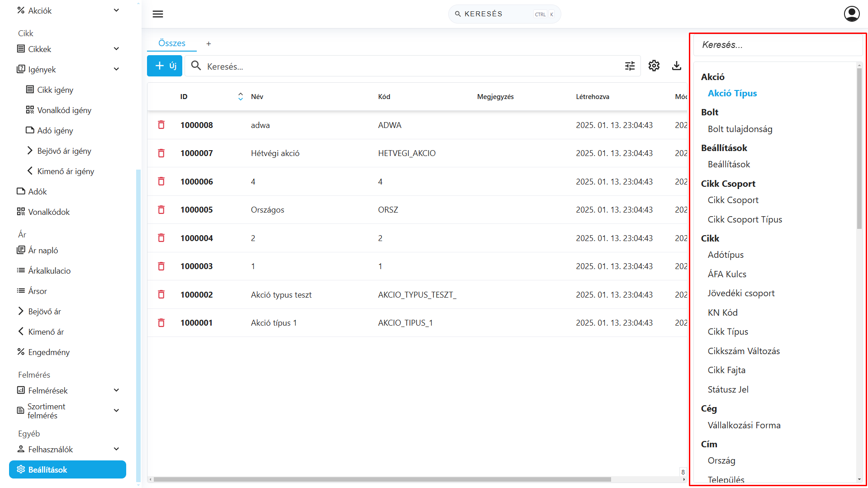Expand the Felhasználók section
The height and width of the screenshot is (488, 868).
(116, 449)
